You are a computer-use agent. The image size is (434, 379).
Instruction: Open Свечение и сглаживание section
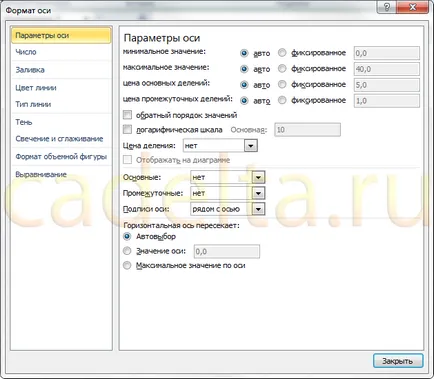coord(61,139)
